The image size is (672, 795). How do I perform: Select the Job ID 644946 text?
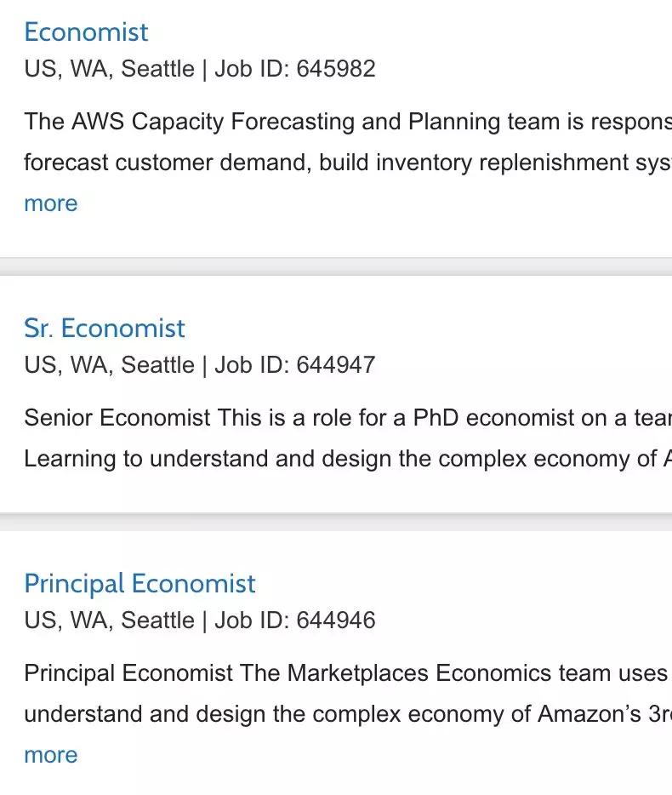[295, 621]
